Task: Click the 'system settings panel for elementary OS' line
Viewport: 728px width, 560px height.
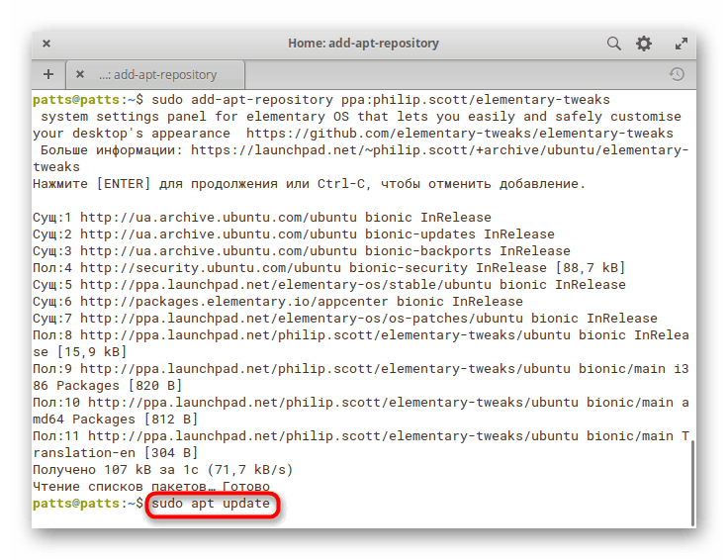Action: tap(361, 117)
